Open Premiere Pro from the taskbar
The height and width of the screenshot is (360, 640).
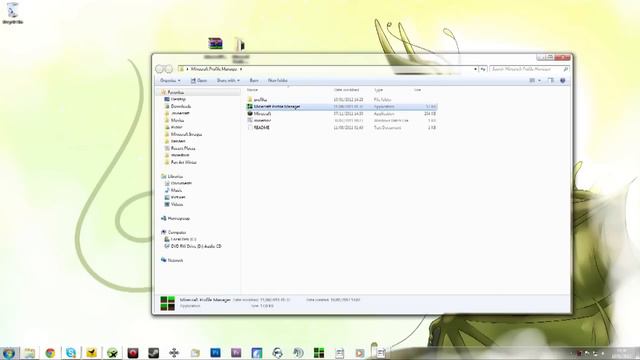(236, 353)
